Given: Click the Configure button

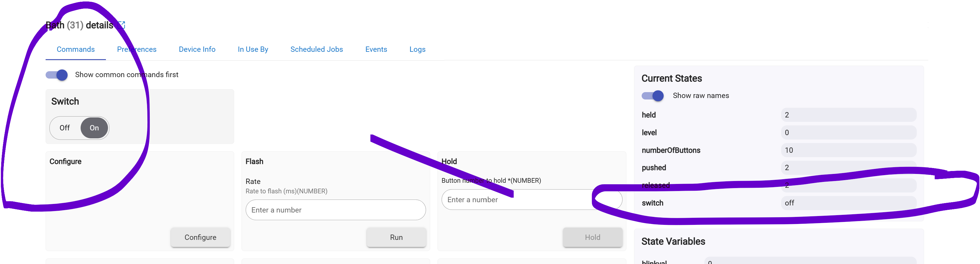Looking at the screenshot, I should point(200,238).
